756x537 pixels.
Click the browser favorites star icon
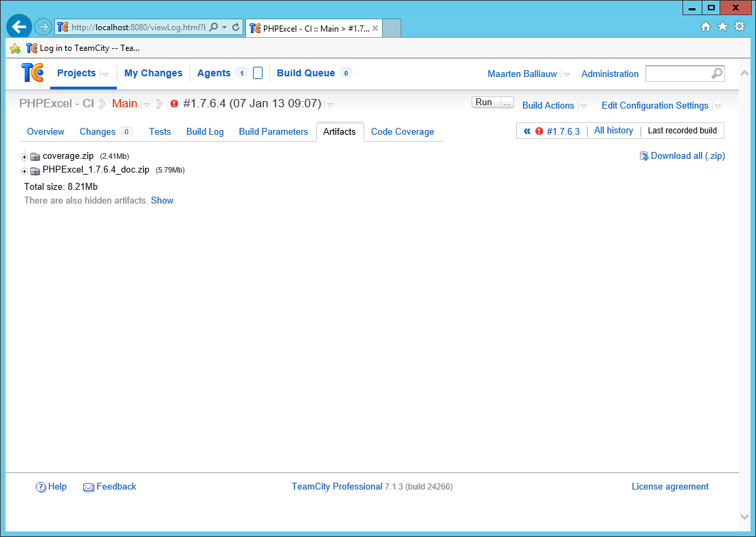pos(722,27)
